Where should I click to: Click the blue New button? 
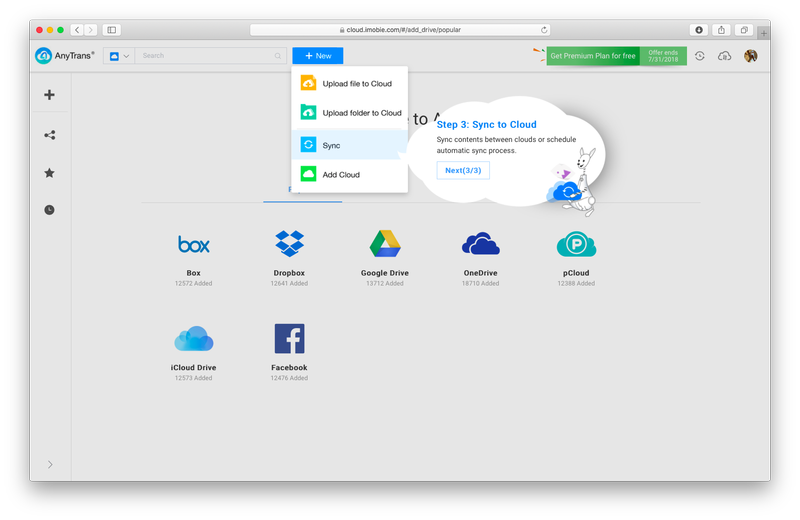(318, 56)
